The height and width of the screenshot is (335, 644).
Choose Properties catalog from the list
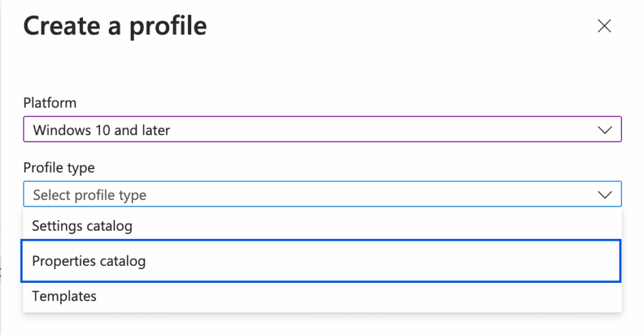[x=89, y=261]
